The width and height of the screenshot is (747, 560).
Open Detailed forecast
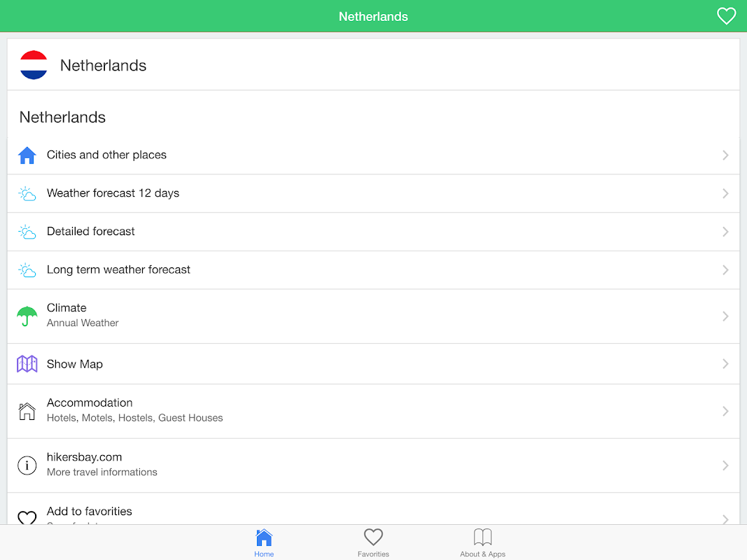point(374,232)
